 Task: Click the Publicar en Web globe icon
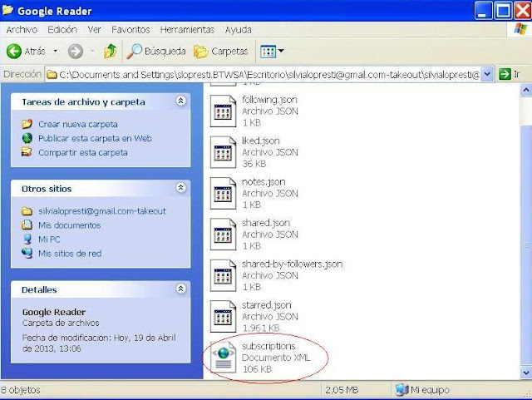(27, 138)
